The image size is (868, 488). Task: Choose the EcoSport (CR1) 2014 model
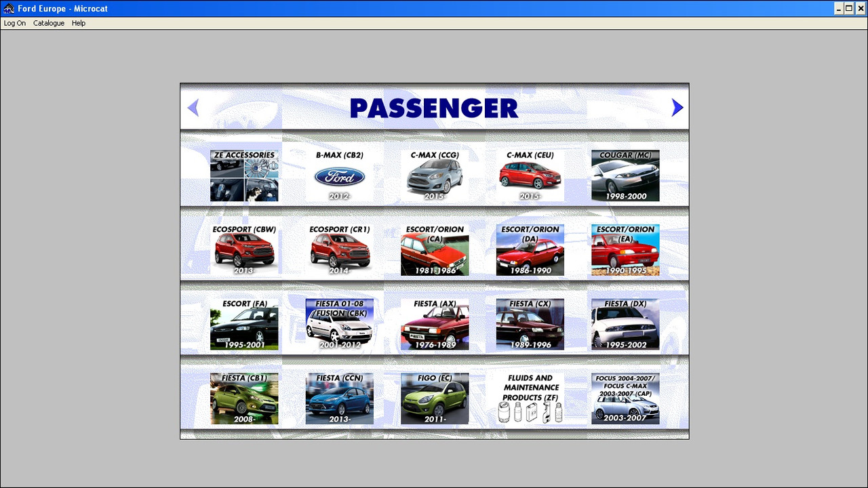click(x=340, y=250)
